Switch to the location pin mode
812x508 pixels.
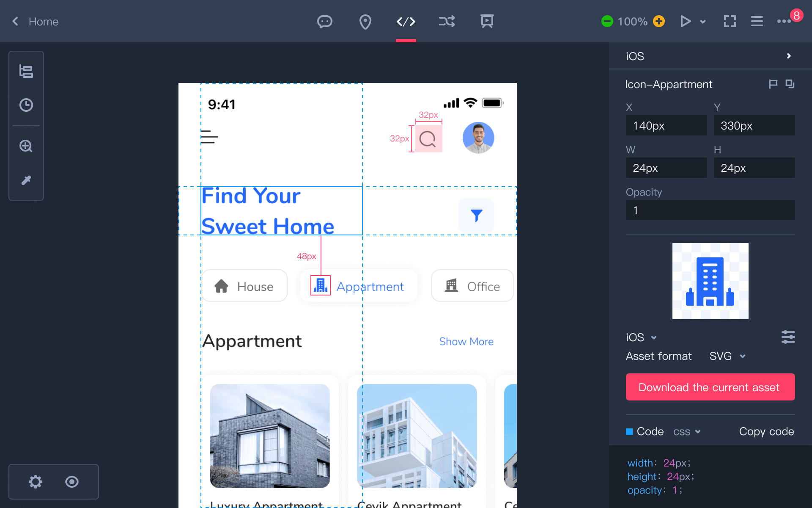[365, 22]
